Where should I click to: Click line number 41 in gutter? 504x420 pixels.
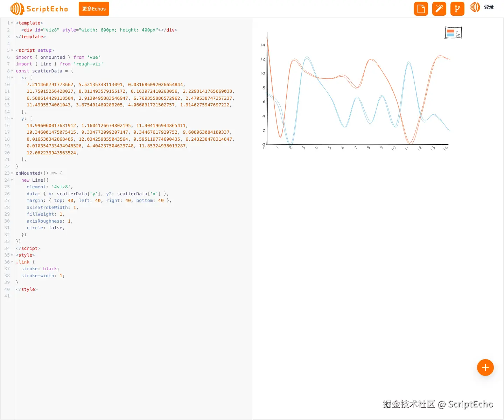7,296
